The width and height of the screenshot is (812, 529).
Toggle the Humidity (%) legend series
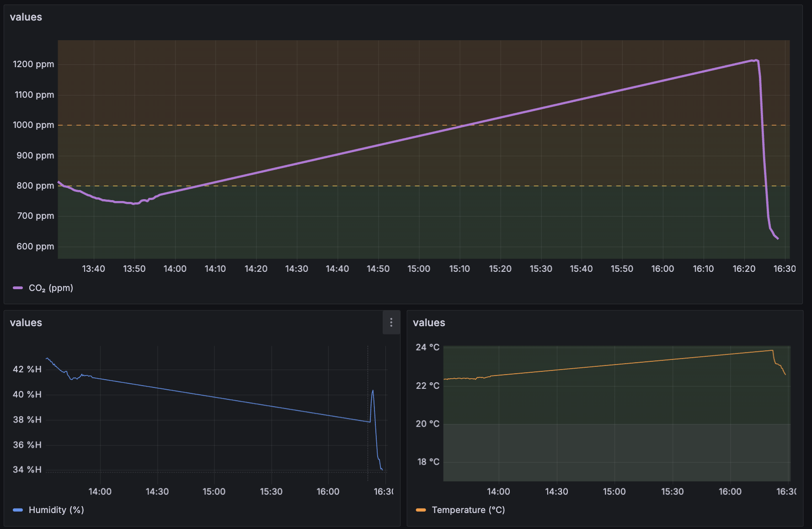[x=56, y=510]
